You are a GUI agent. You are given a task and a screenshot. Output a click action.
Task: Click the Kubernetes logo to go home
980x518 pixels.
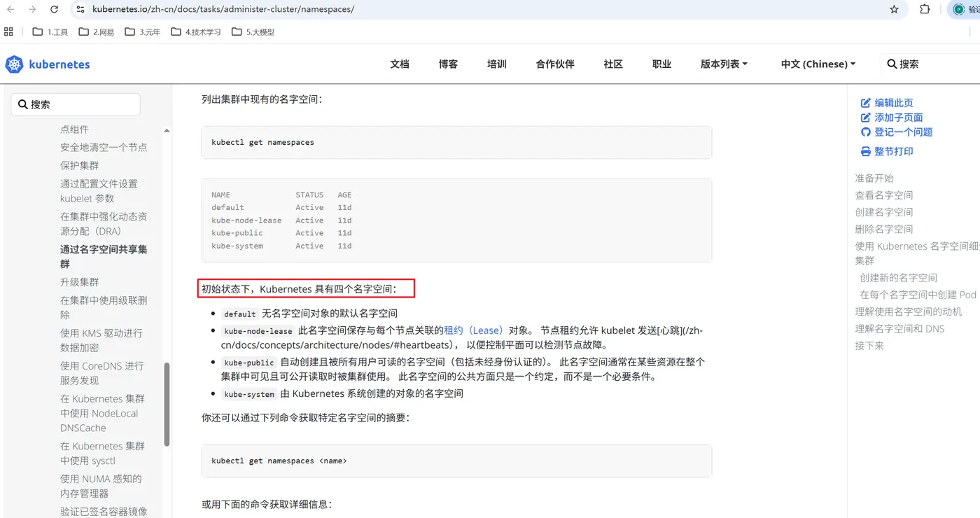coord(48,64)
